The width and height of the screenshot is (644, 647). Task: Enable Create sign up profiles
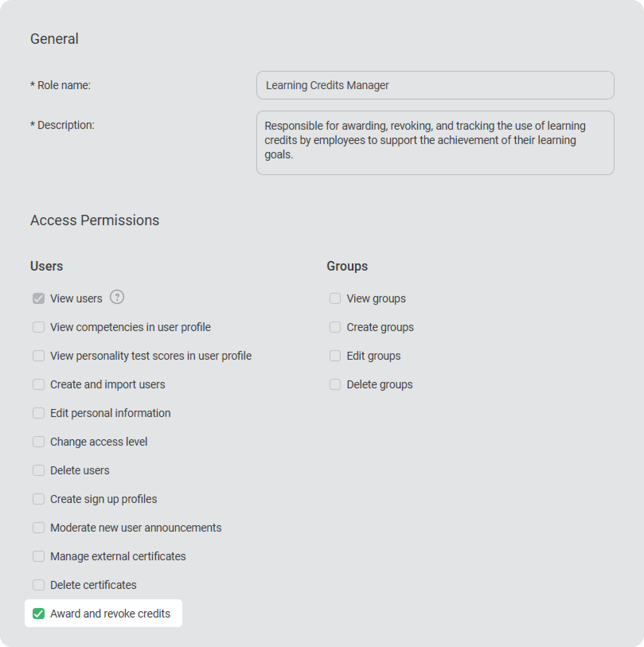coord(39,499)
